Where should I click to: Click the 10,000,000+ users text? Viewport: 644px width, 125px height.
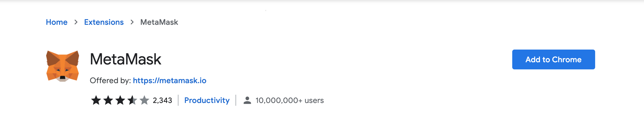290,100
